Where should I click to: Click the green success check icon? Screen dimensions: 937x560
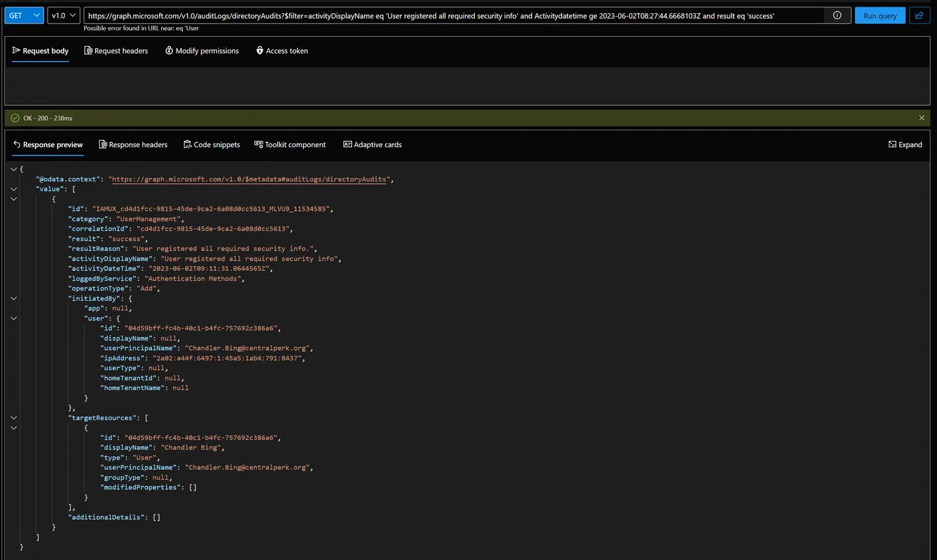click(15, 118)
